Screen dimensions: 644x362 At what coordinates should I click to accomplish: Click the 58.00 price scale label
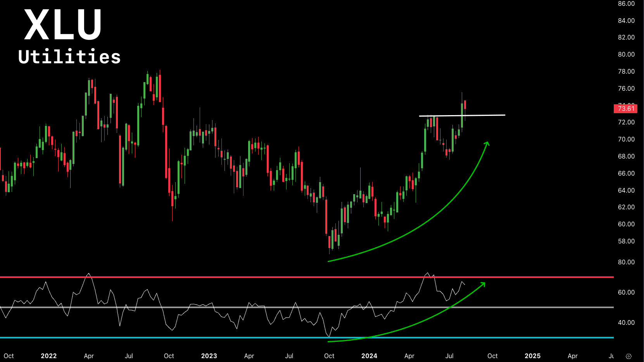coord(626,241)
